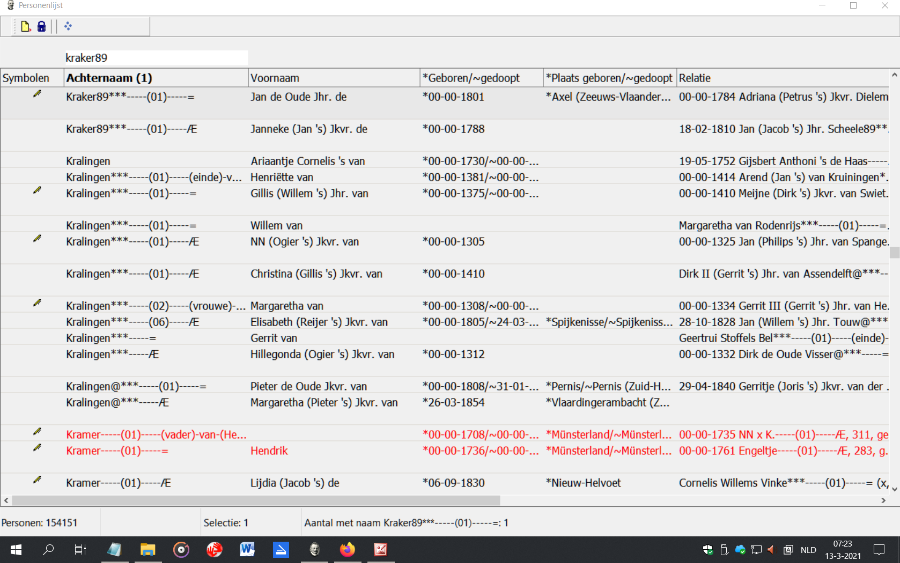Click the search field containing kraker89
Screen dimensions: 900x563
(155, 58)
